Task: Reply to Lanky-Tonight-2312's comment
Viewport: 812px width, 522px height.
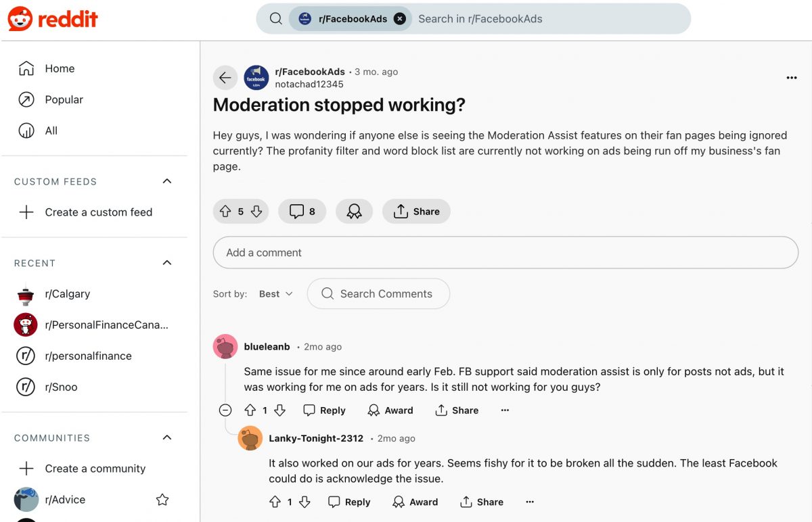Action: (x=349, y=502)
